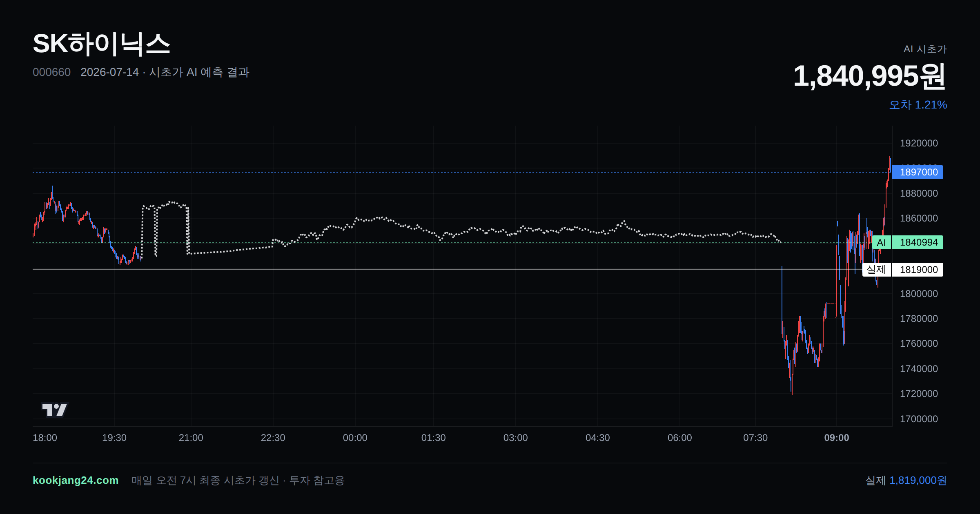The width and height of the screenshot is (980, 514).
Task: Click the 18:00 time axis label
Action: (x=45, y=438)
